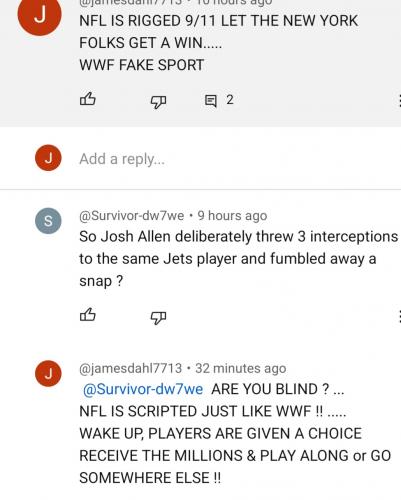The height and width of the screenshot is (500, 401).
Task: Click the J avatar beside Add a reply
Action: tap(48, 158)
